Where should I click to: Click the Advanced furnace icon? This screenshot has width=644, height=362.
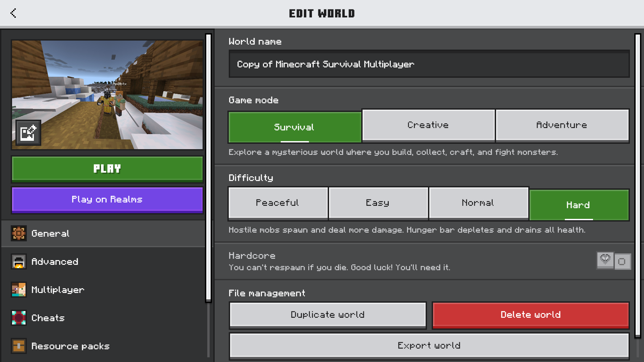coord(19,261)
